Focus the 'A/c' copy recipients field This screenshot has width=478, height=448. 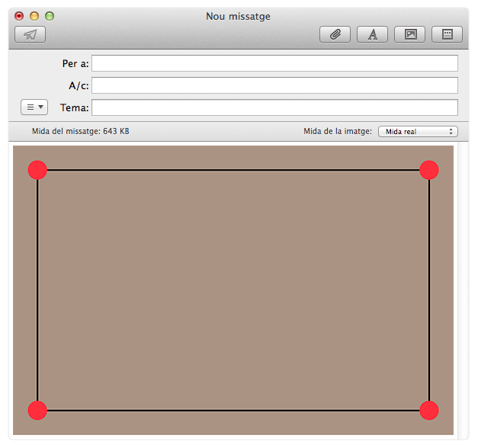pos(274,85)
